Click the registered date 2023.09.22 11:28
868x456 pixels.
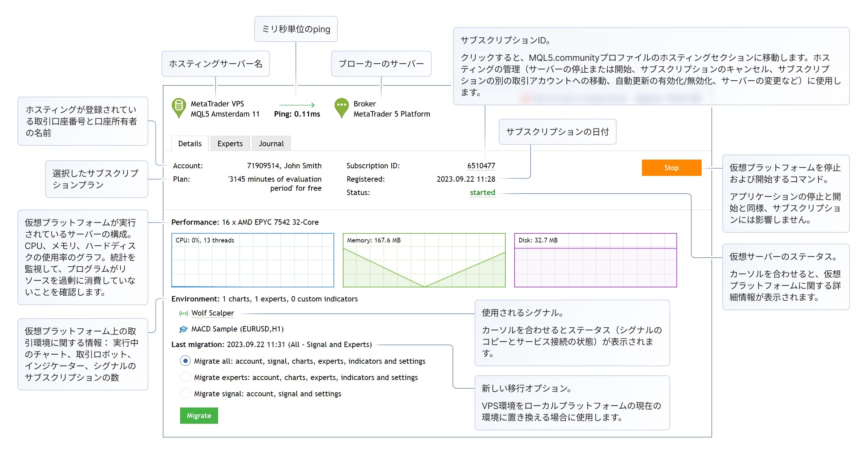click(466, 179)
